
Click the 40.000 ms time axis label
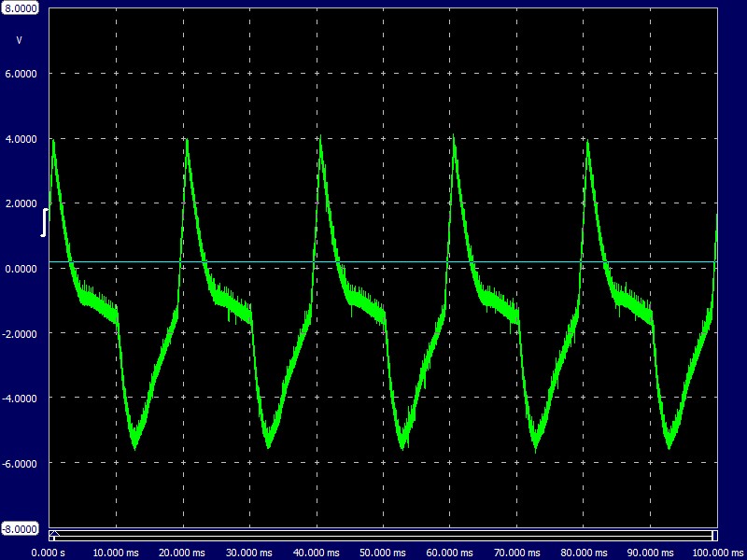[317, 553]
